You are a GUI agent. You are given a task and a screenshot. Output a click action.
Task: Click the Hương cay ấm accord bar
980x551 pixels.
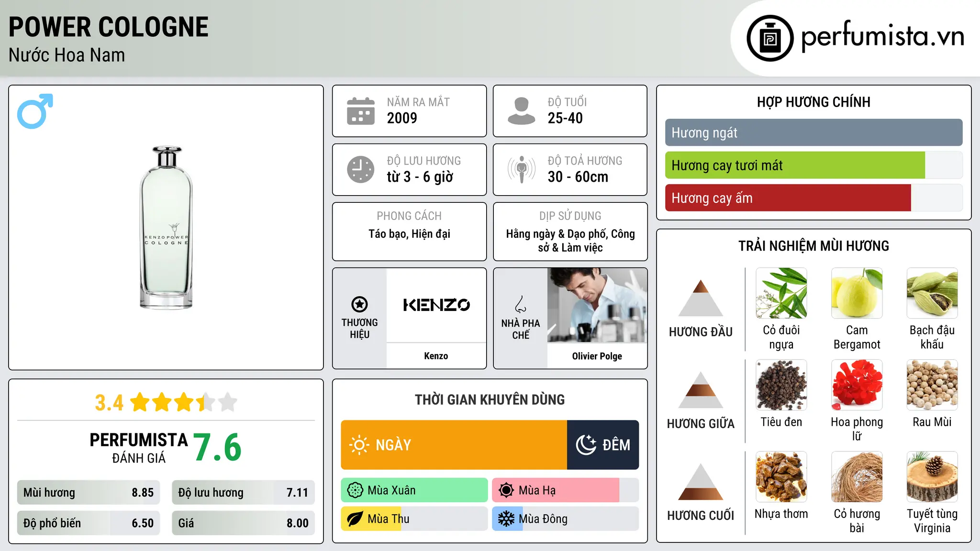click(813, 198)
